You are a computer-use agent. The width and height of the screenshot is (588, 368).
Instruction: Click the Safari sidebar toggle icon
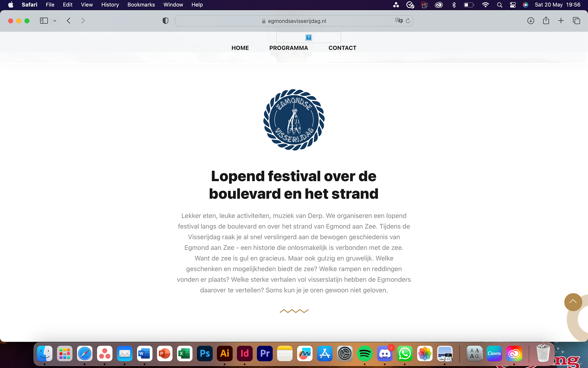click(44, 21)
